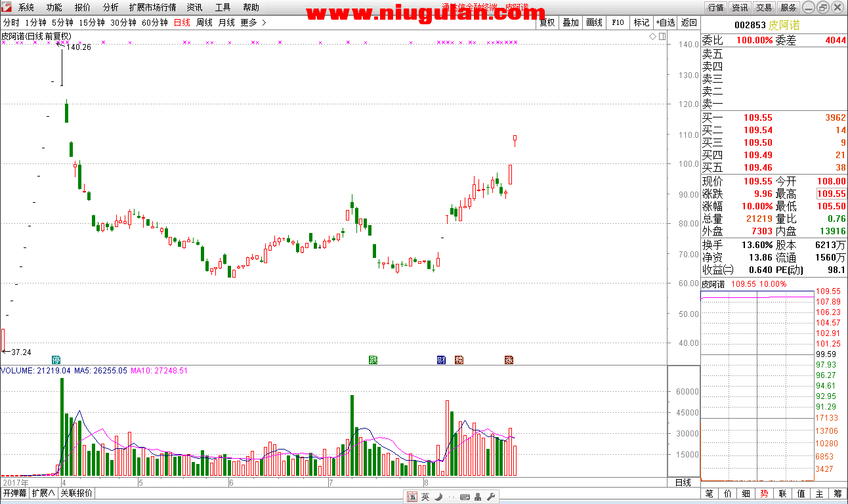Screen dimensions: 848x504
Task: Click the 开弹幕 bottom tab
Action: (14, 493)
